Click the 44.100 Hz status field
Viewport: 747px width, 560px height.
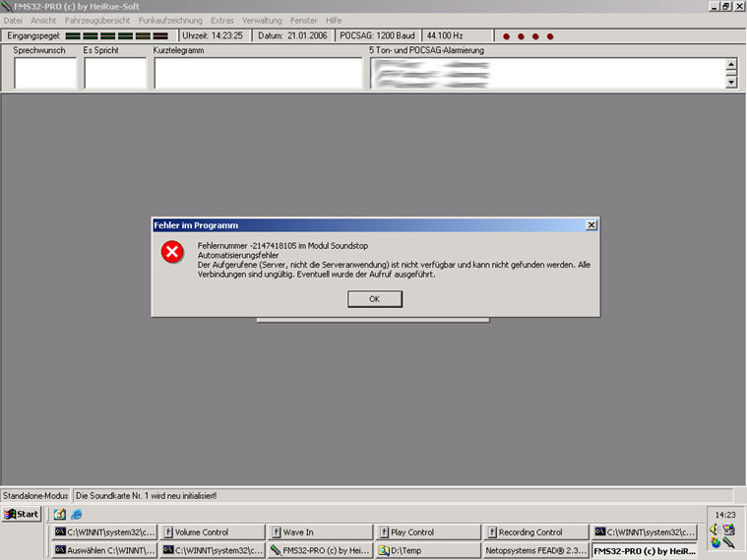pyautogui.click(x=458, y=35)
